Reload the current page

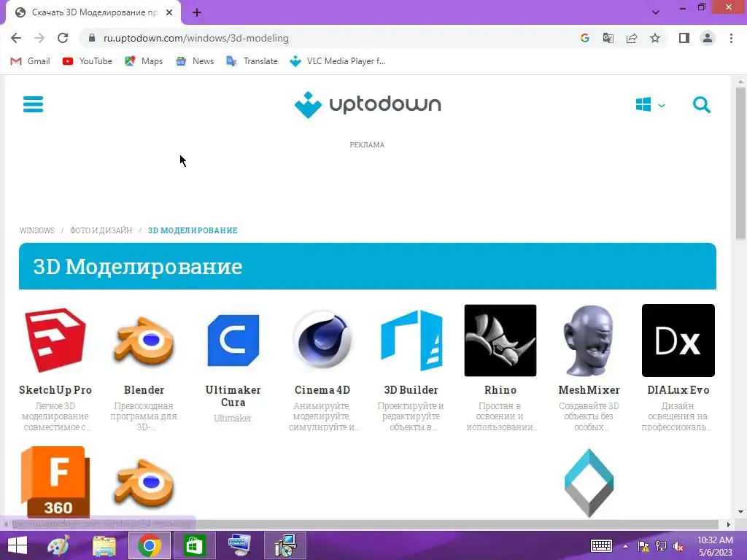tap(63, 38)
